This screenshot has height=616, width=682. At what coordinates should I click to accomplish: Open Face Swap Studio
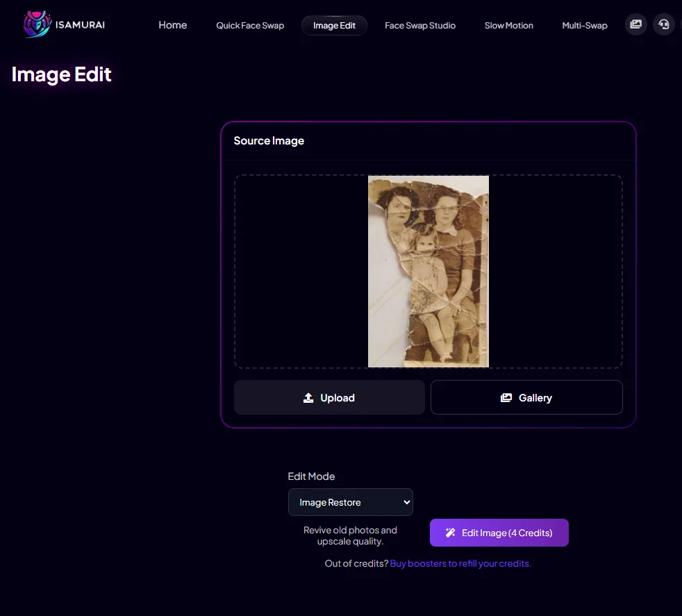pyautogui.click(x=419, y=25)
